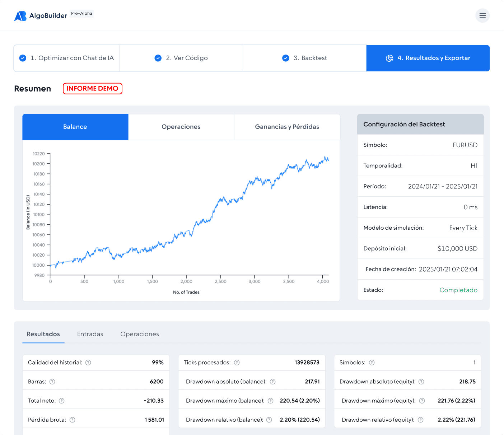Viewport: 504px width, 435px height.
Task: Open help tooltip next to Símbolos
Action: point(372,362)
